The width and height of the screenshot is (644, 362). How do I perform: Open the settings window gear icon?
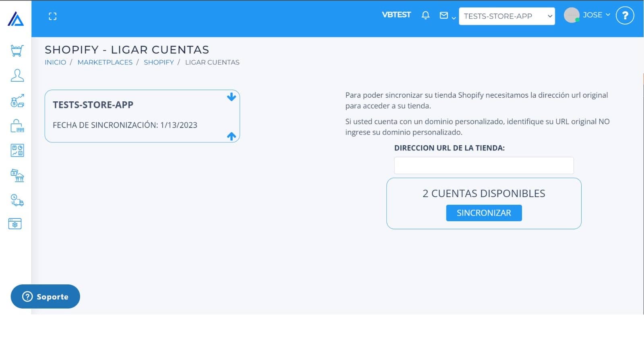click(15, 224)
